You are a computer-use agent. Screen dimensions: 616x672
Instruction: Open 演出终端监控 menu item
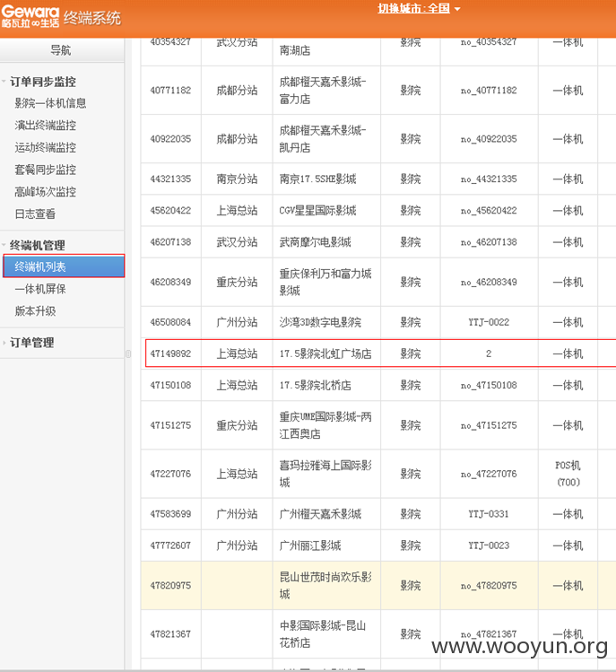point(45,125)
